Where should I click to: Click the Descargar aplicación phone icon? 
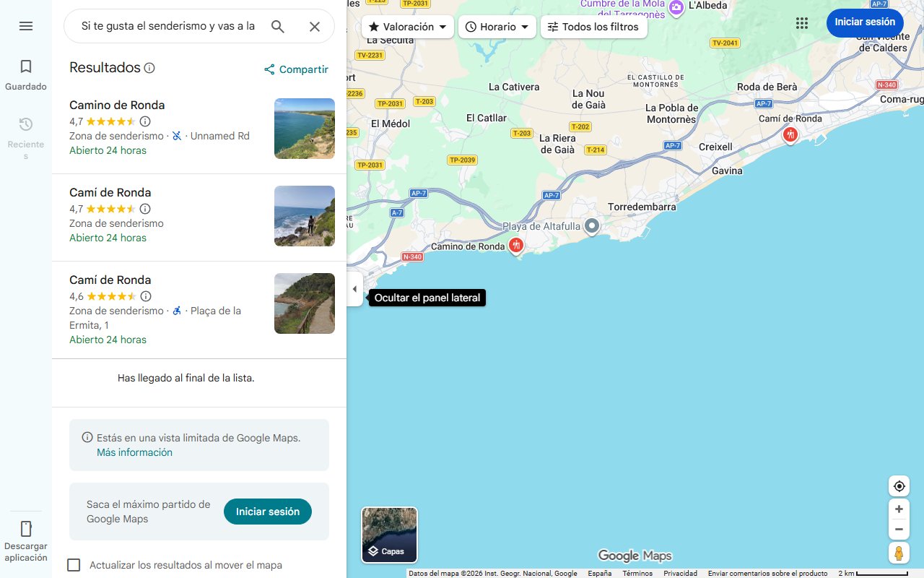click(26, 529)
